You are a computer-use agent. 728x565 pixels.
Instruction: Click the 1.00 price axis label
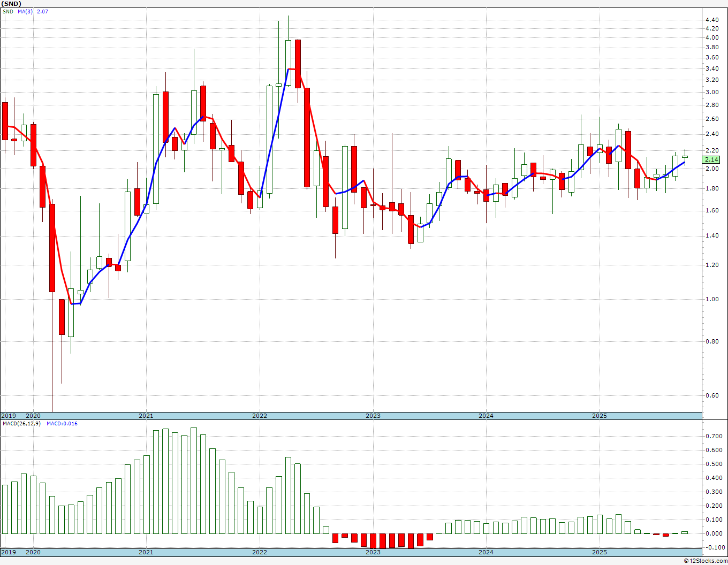[712, 299]
